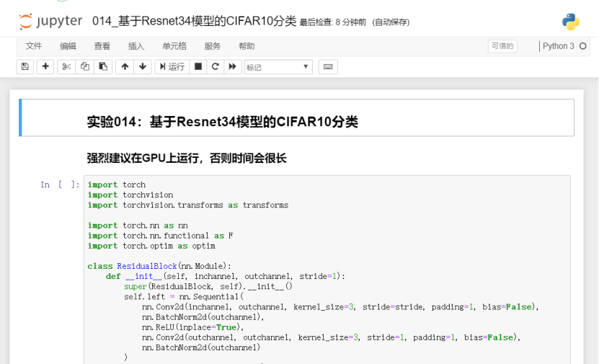Image resolution: width=599 pixels, height=364 pixels.
Task: Interrupt the kernel with stop icon
Action: pos(198,67)
